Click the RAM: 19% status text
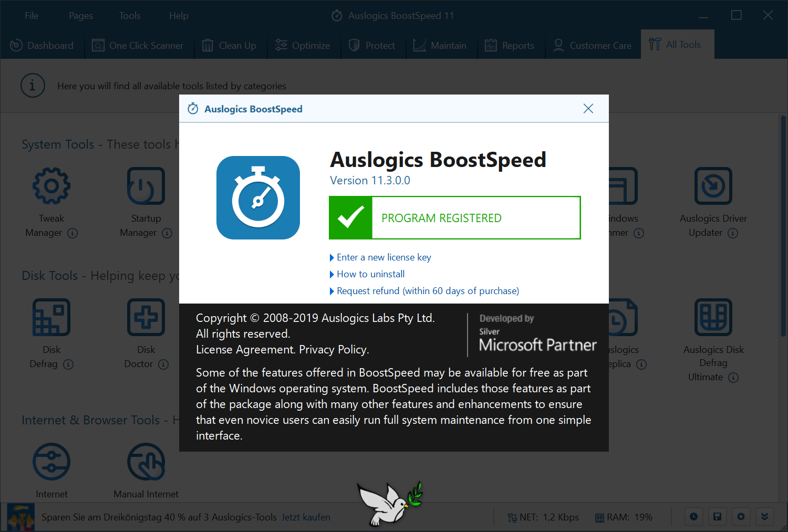 [x=629, y=517]
